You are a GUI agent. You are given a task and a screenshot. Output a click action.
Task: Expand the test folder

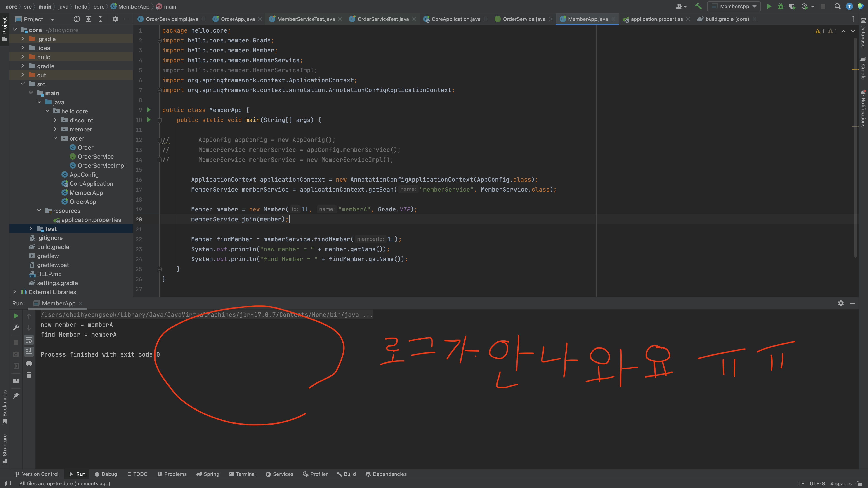pos(31,229)
